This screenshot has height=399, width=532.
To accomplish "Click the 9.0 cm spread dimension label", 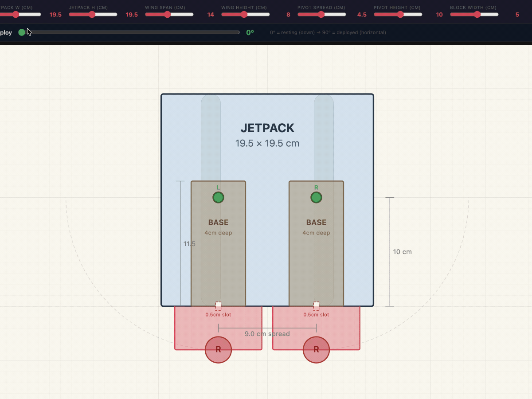I will 267,334.
